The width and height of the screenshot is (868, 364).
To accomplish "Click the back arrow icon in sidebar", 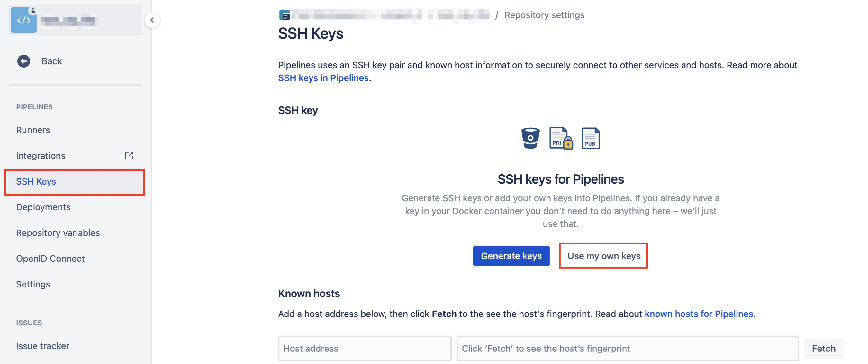I will point(23,61).
